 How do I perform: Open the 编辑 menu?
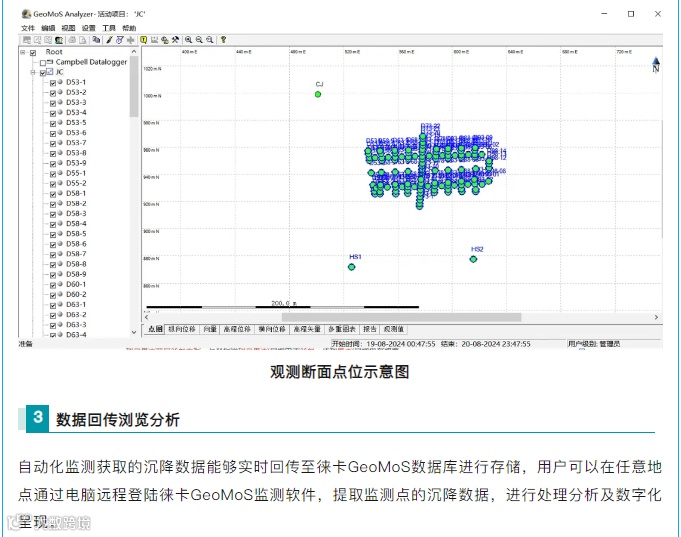[x=48, y=28]
